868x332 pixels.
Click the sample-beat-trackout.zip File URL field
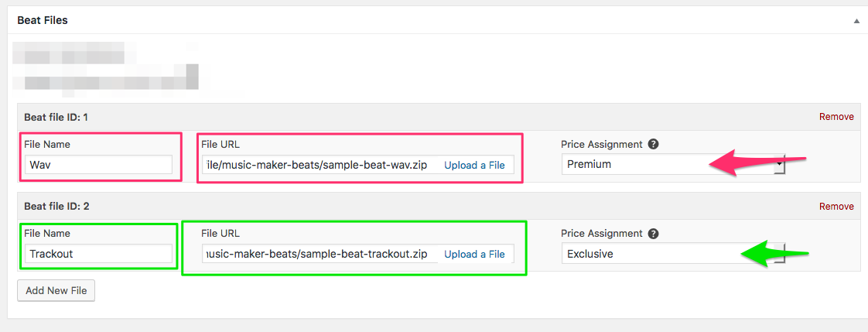pyautogui.click(x=320, y=255)
